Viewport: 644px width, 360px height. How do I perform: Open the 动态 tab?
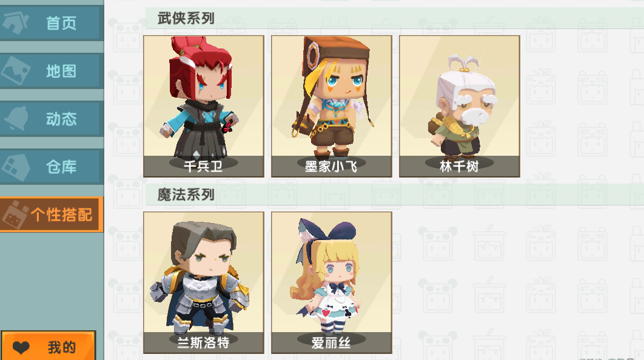51,119
